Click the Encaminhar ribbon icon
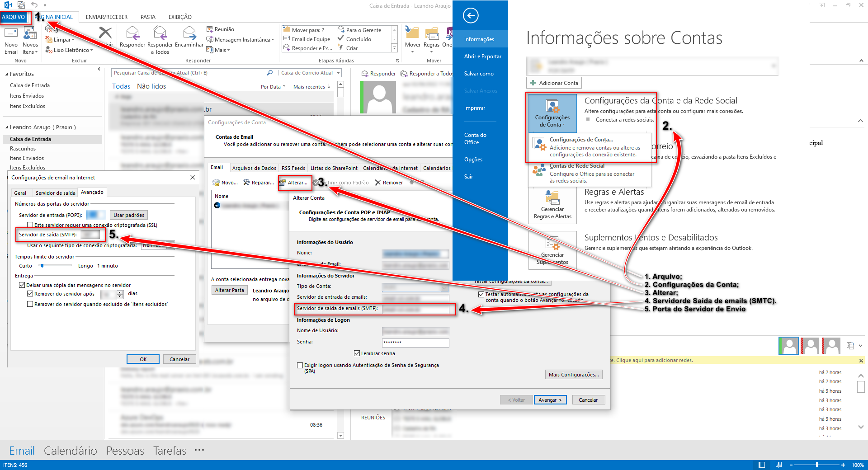Screen dimensions: 868x470 [x=189, y=37]
